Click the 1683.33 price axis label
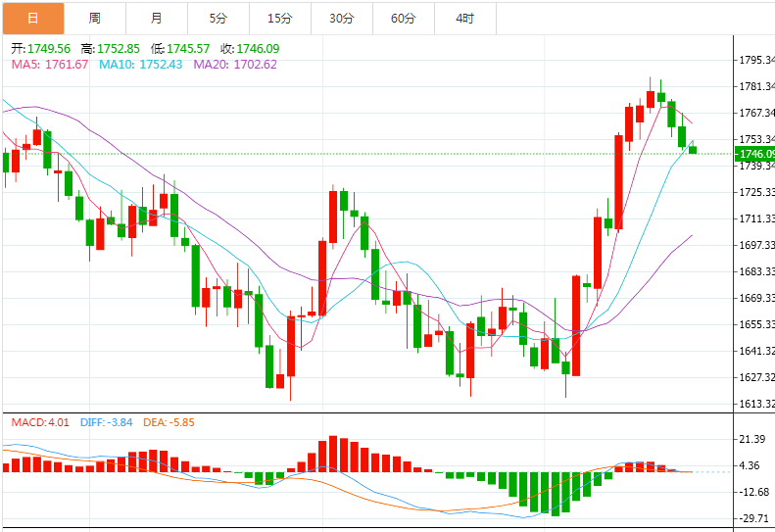775x532 pixels. [756, 271]
